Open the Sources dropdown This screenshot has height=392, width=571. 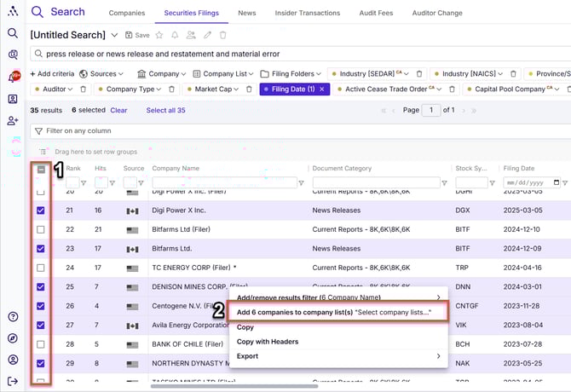point(101,73)
